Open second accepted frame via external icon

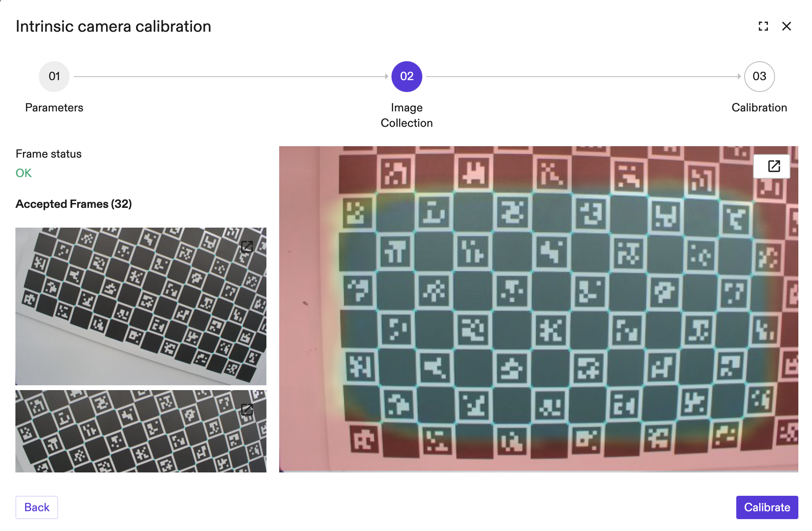(247, 409)
